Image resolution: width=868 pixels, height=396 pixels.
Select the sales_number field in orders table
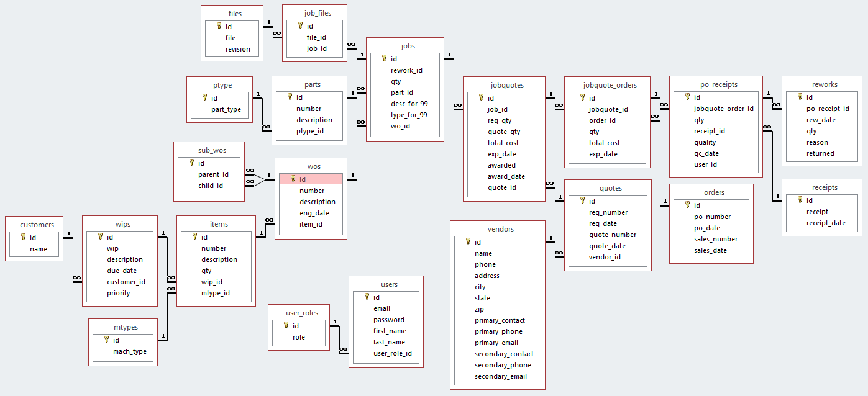716,239
